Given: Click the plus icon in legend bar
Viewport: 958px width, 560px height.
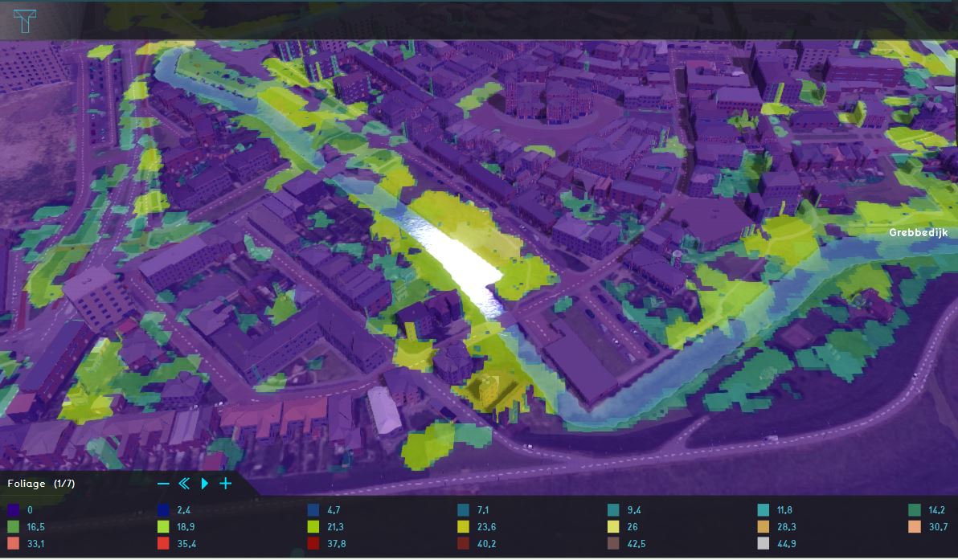Looking at the screenshot, I should [x=226, y=484].
